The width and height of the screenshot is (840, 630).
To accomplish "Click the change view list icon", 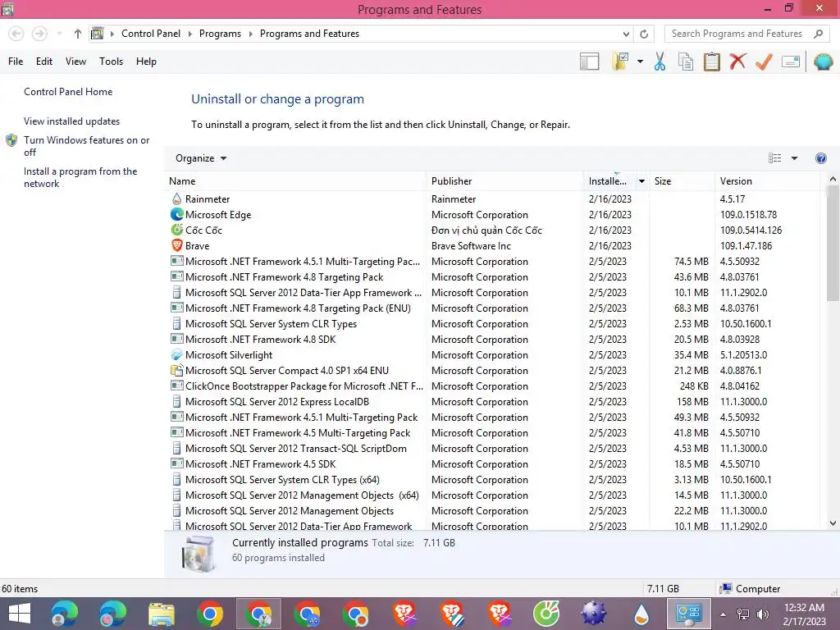I will coord(774,158).
